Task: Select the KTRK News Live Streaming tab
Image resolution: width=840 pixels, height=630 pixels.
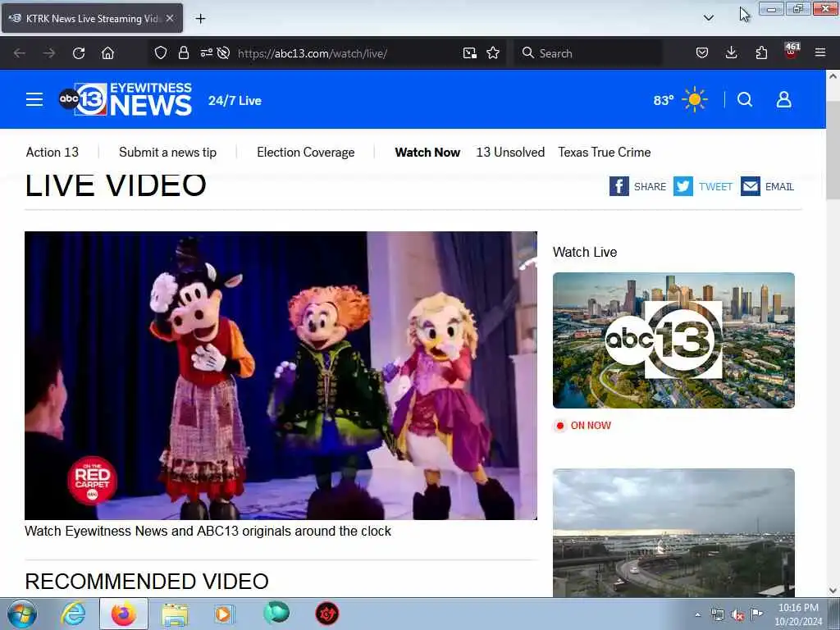Action: (92, 18)
